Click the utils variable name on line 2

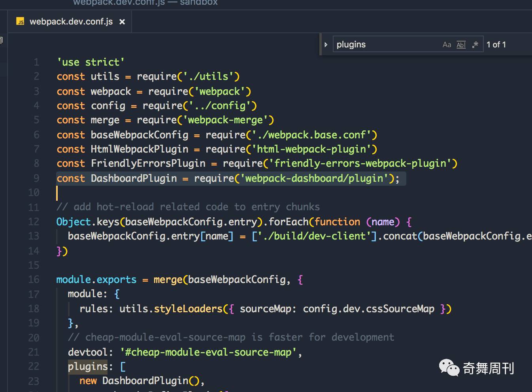[x=105, y=77]
